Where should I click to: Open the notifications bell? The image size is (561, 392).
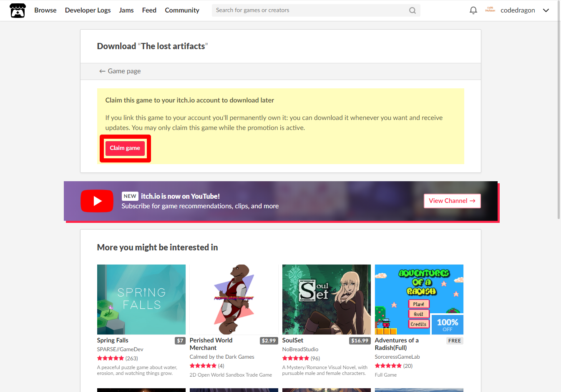pos(473,10)
